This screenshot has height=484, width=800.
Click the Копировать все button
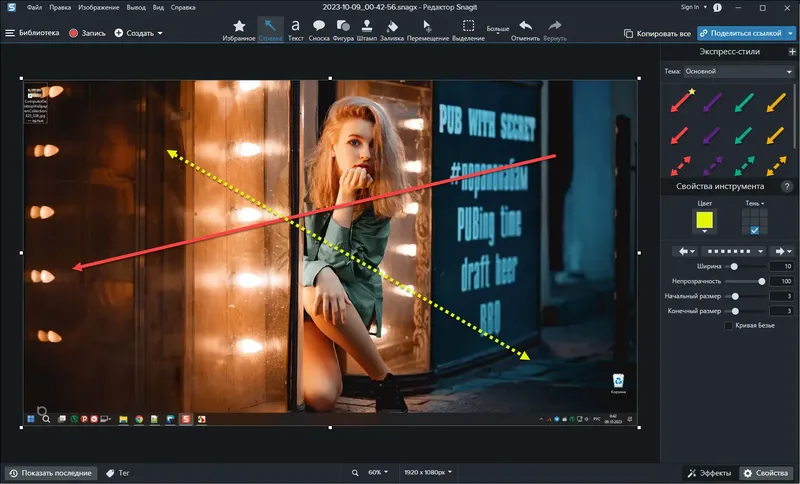[x=657, y=33]
